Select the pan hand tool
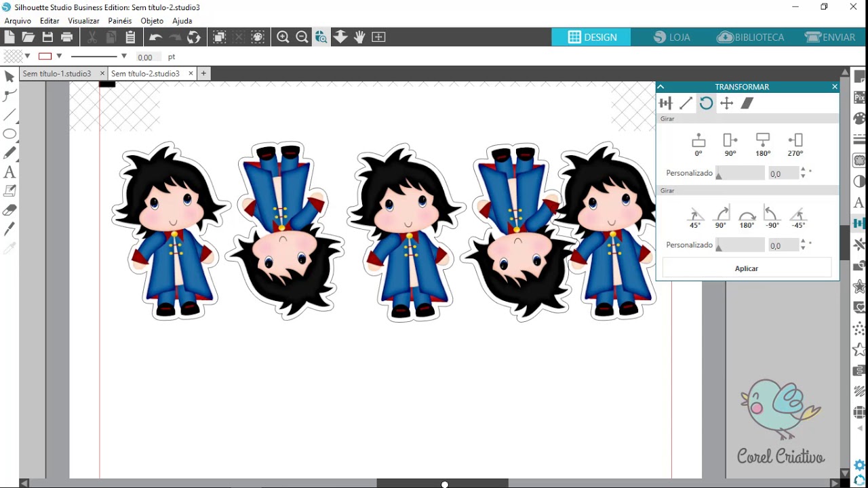 click(359, 37)
